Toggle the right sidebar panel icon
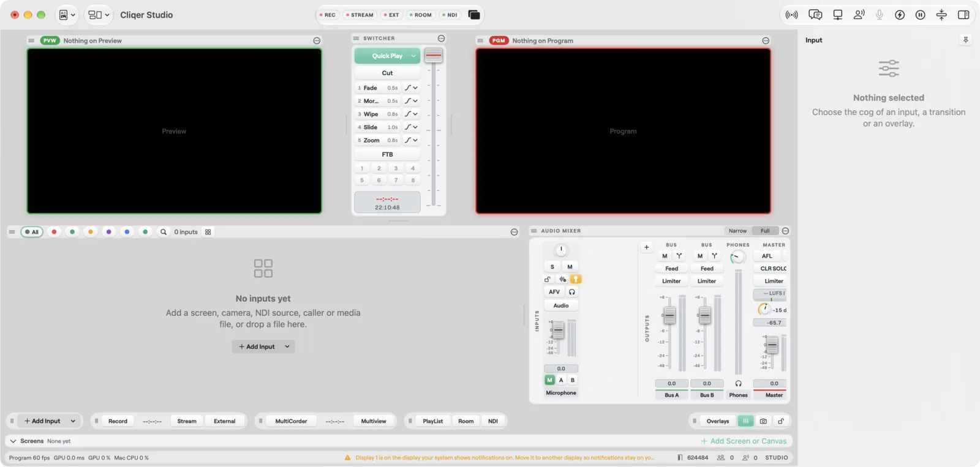The width and height of the screenshot is (980, 467). (963, 15)
